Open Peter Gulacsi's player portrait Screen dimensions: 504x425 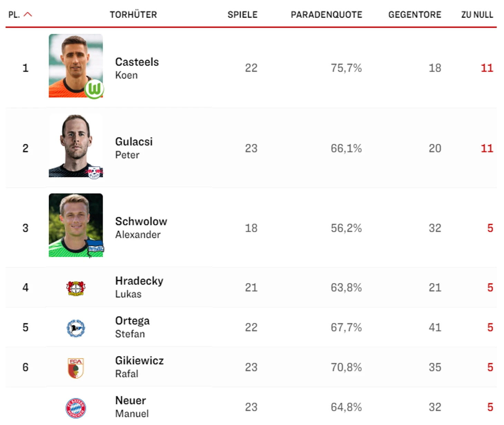76,145
